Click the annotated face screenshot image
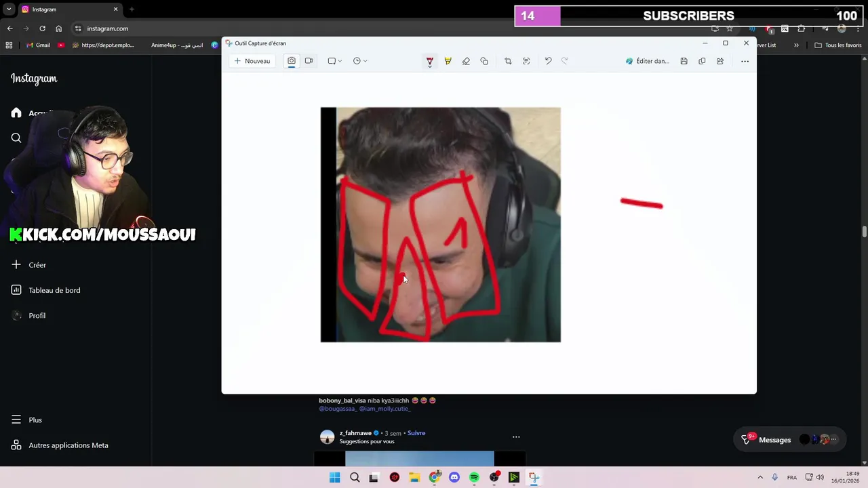Viewport: 868px width, 488px height. [441, 224]
